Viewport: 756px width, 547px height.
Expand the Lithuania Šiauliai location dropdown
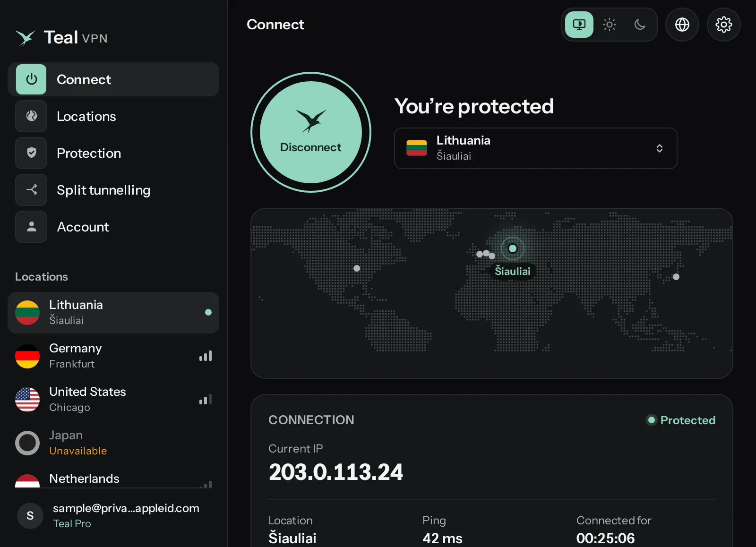tap(535, 148)
